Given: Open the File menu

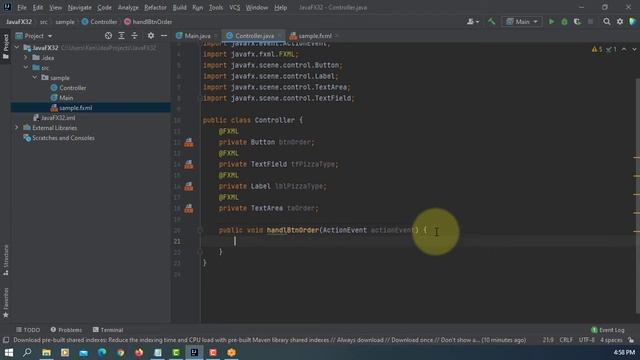Looking at the screenshot, I should coord(22,7).
